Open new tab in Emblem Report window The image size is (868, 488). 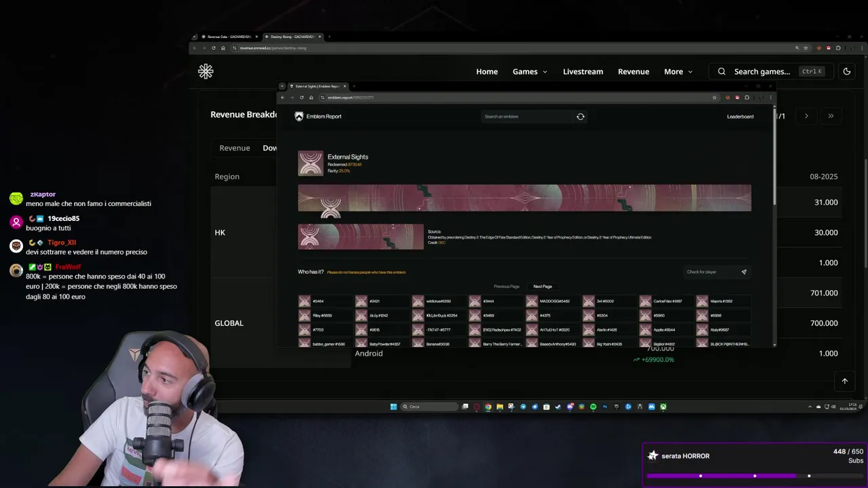point(354,86)
